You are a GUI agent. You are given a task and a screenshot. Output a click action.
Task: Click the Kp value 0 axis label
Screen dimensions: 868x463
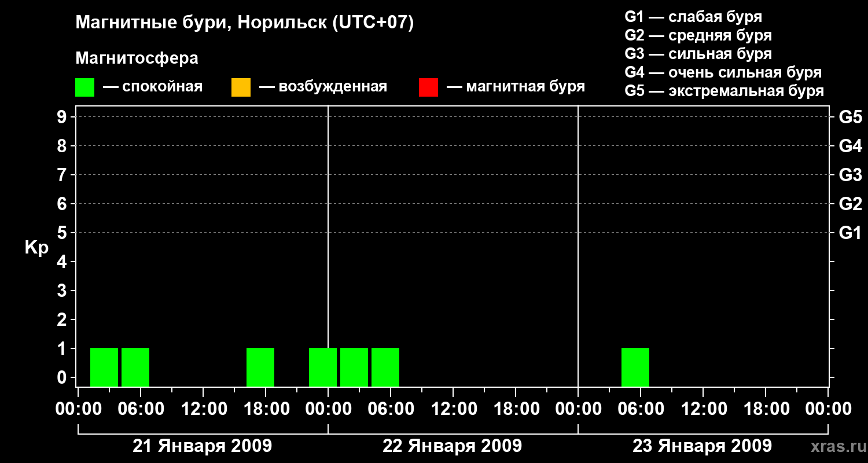(x=63, y=377)
